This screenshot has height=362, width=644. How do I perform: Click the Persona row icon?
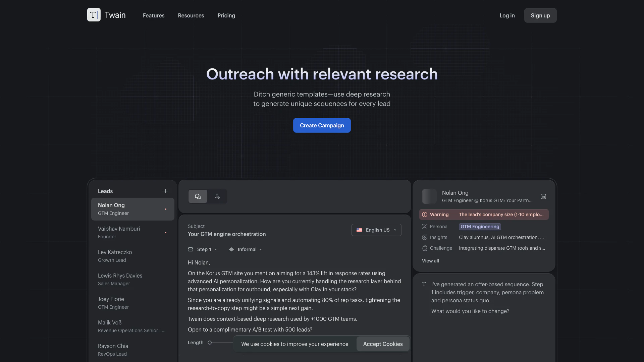(425, 227)
